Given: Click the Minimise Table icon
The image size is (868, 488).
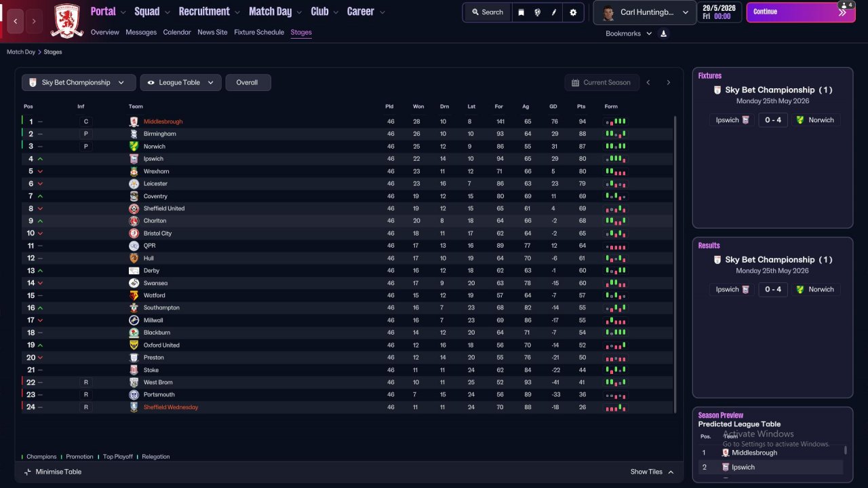Looking at the screenshot, I should coord(28,472).
